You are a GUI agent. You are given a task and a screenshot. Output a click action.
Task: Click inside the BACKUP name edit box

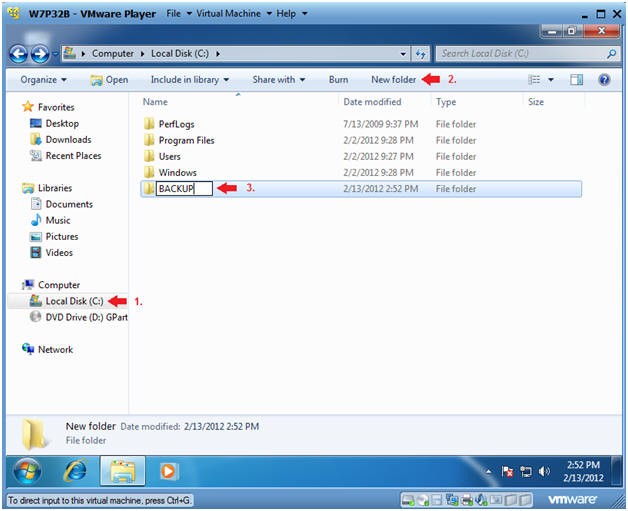coord(184,188)
